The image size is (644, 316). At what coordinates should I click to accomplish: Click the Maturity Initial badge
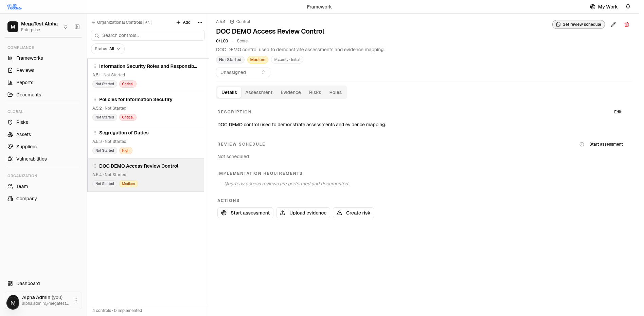pos(287,60)
